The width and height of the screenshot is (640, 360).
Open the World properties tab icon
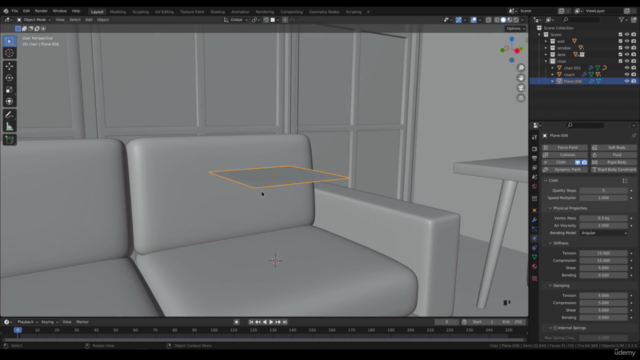click(534, 187)
